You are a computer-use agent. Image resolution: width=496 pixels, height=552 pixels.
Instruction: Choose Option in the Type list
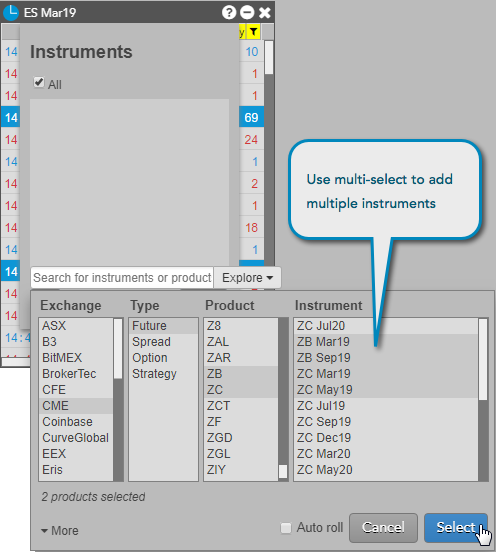point(163,358)
